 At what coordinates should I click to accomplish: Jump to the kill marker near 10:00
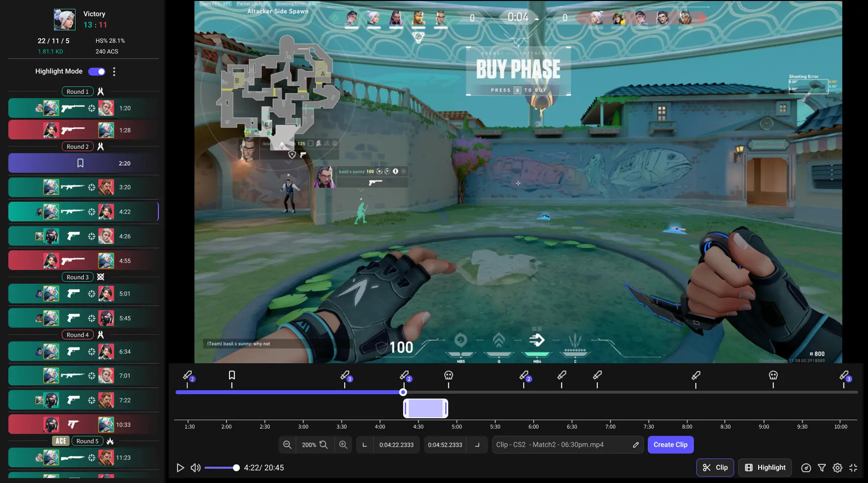coord(845,376)
